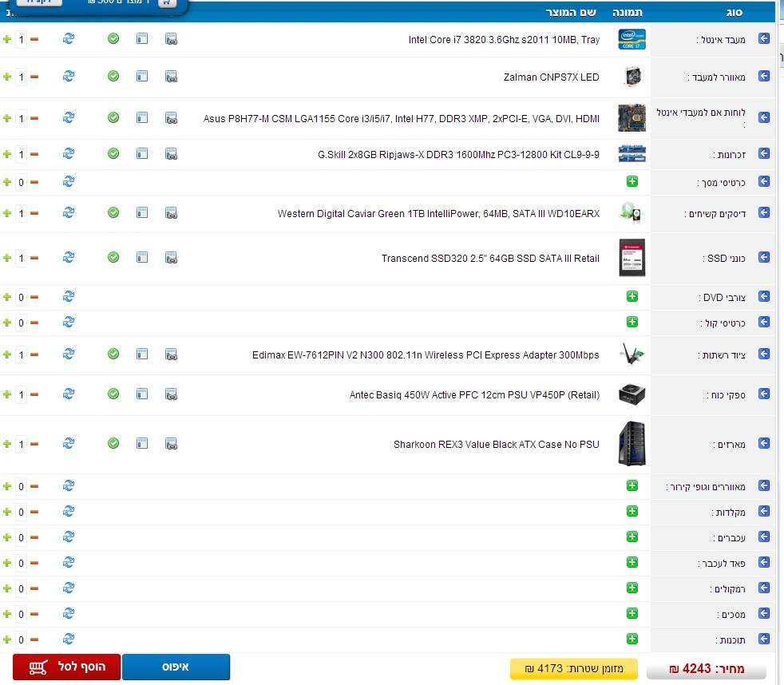Viewport: 784px width, 685px height.
Task: Expand the Intel processor category arrow
Action: pos(764,39)
